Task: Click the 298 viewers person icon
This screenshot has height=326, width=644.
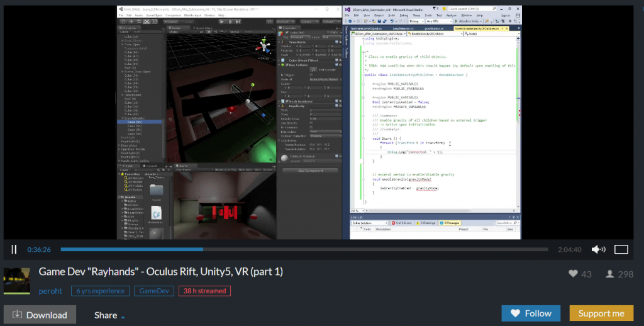Action: click(610, 274)
